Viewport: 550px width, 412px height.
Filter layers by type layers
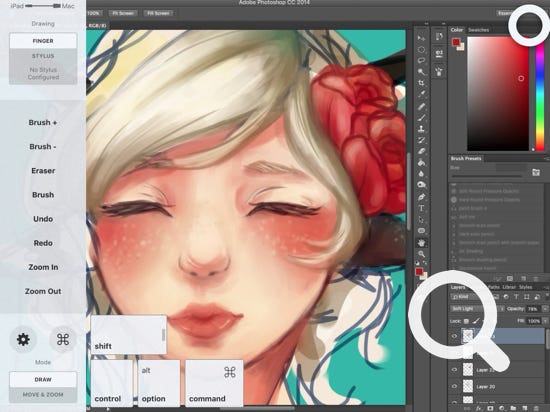(x=516, y=297)
